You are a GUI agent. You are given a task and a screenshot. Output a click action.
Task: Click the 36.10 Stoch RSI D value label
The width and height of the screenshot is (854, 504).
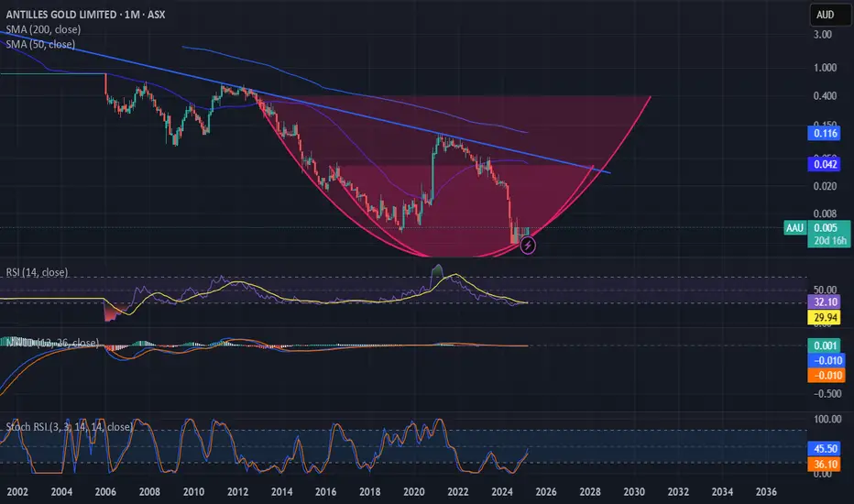(x=825, y=464)
